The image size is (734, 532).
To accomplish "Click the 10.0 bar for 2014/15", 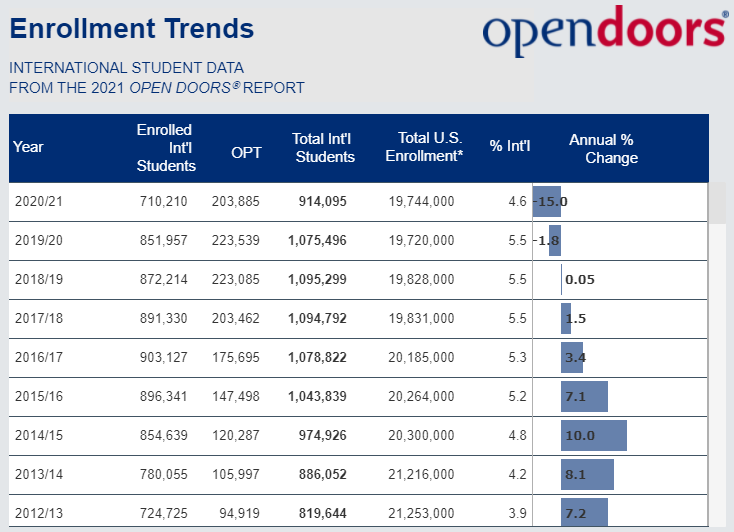I will pos(594,435).
